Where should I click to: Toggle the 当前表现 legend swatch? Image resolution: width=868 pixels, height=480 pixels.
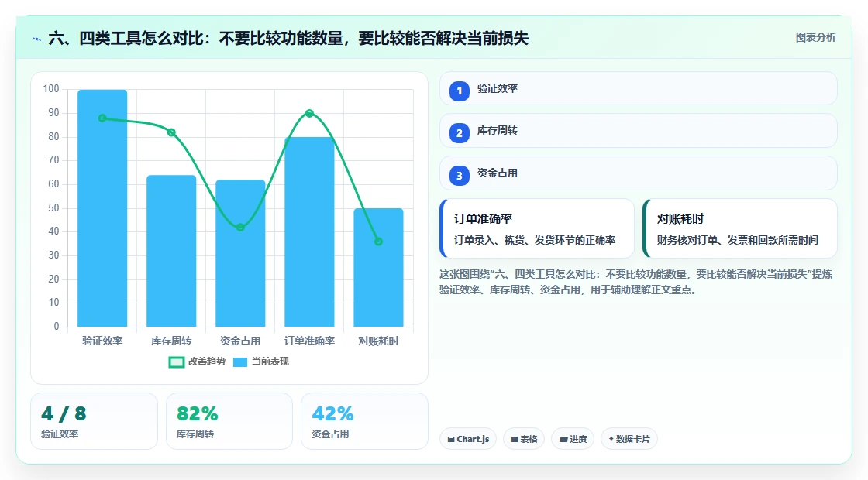point(239,362)
